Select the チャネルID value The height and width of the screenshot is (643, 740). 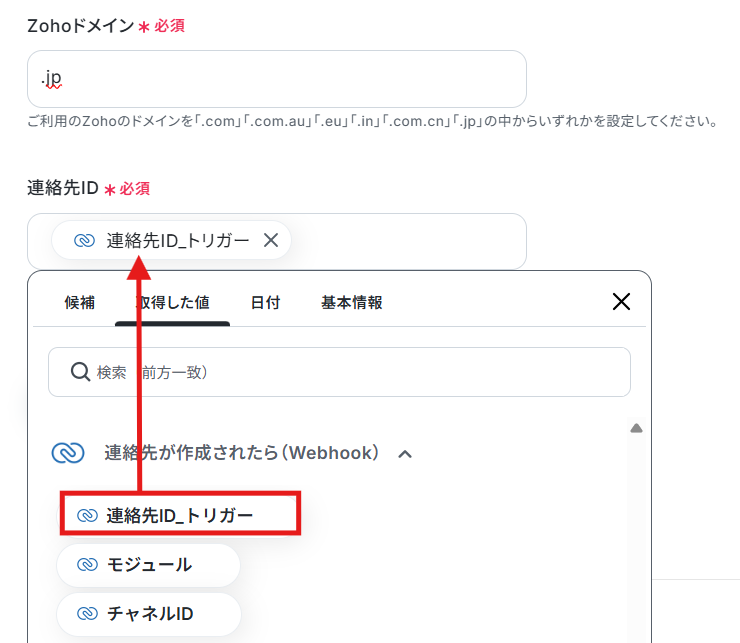[x=149, y=614]
